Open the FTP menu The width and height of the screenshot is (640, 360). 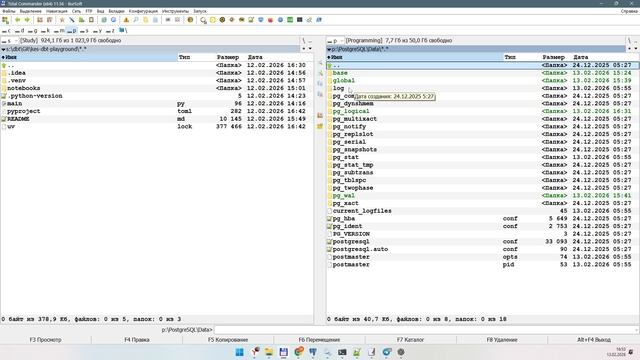point(89,11)
